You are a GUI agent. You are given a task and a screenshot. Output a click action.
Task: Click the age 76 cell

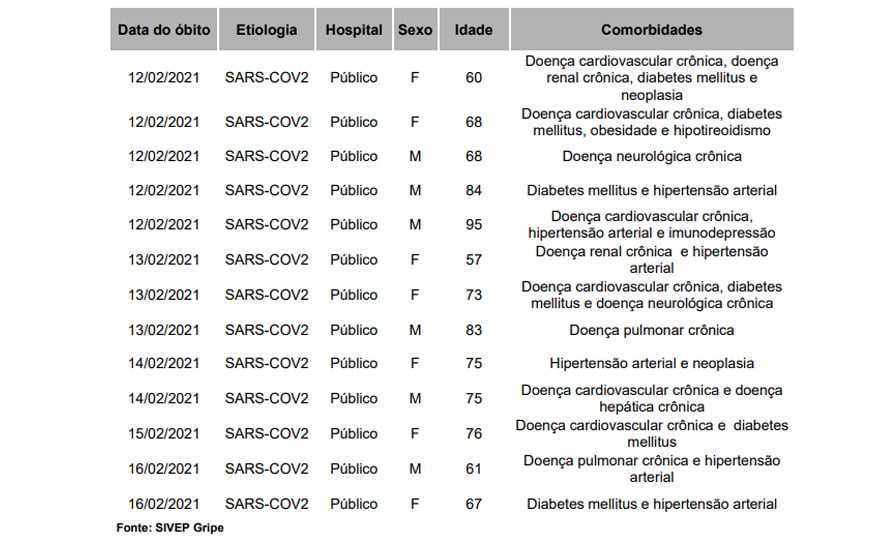click(474, 433)
